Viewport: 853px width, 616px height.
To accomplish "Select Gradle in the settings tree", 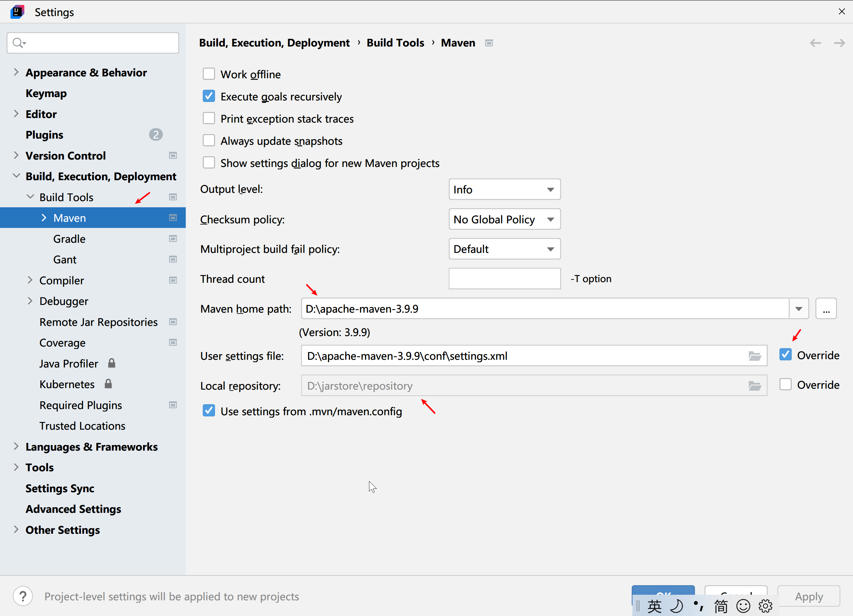I will [x=69, y=239].
